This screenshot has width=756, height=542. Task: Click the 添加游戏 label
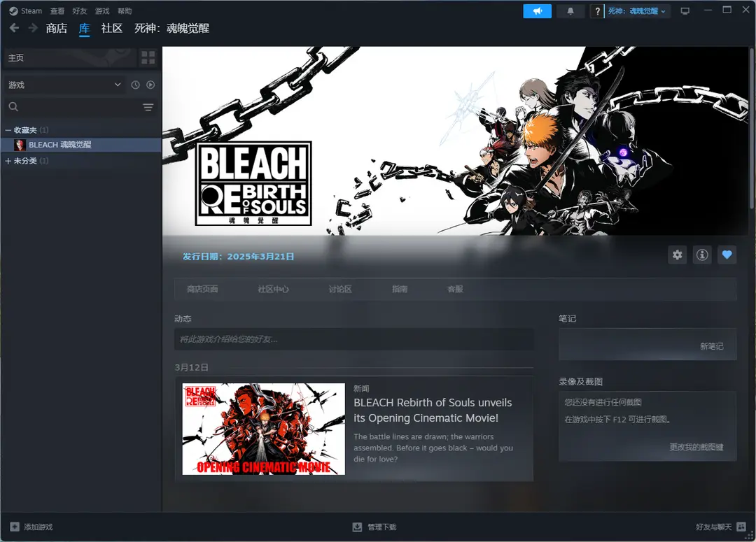pos(38,527)
